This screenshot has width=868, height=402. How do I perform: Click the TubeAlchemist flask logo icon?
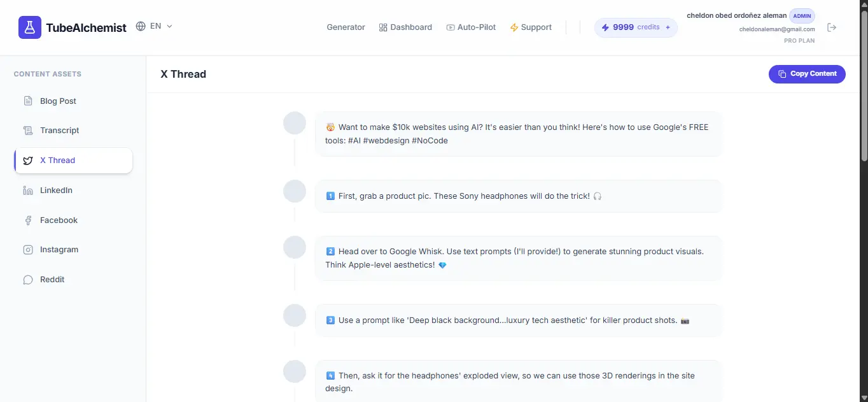(x=30, y=27)
